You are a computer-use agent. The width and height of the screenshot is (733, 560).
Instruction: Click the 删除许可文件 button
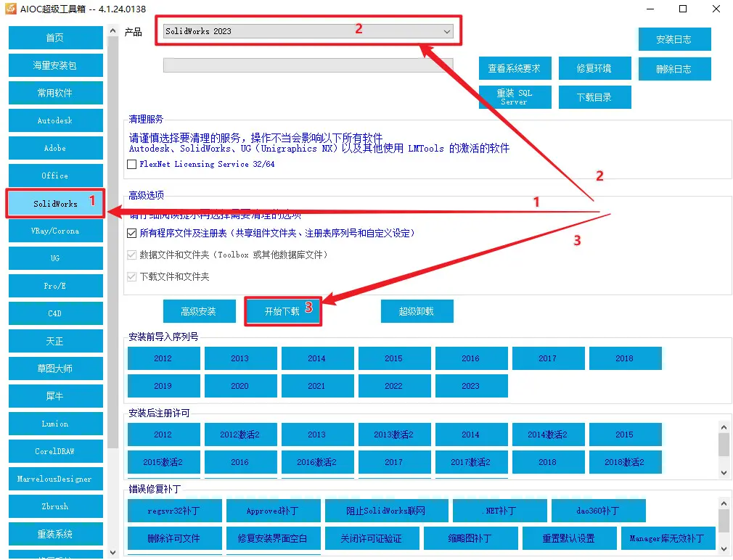coord(175,538)
